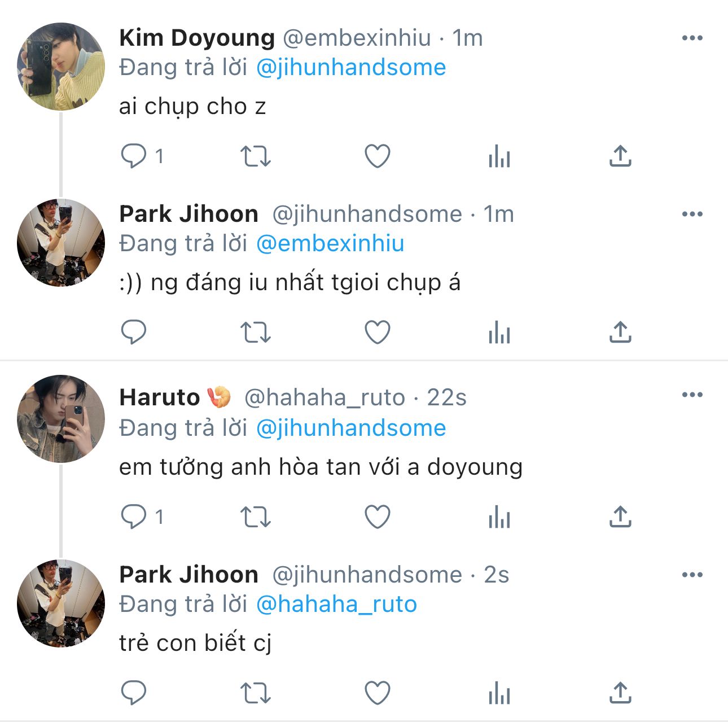The height and width of the screenshot is (722, 728).
Task: Open Haruto's profile picture
Action: 61,419
